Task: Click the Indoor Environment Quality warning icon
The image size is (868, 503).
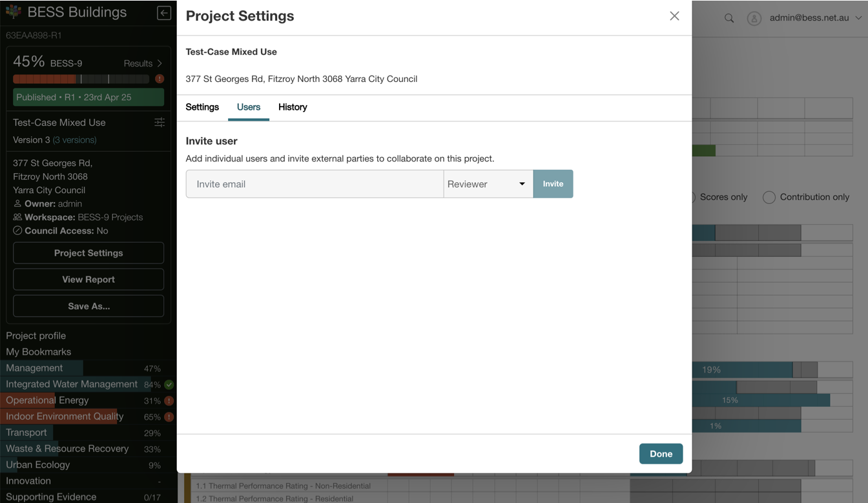Action: click(x=169, y=416)
